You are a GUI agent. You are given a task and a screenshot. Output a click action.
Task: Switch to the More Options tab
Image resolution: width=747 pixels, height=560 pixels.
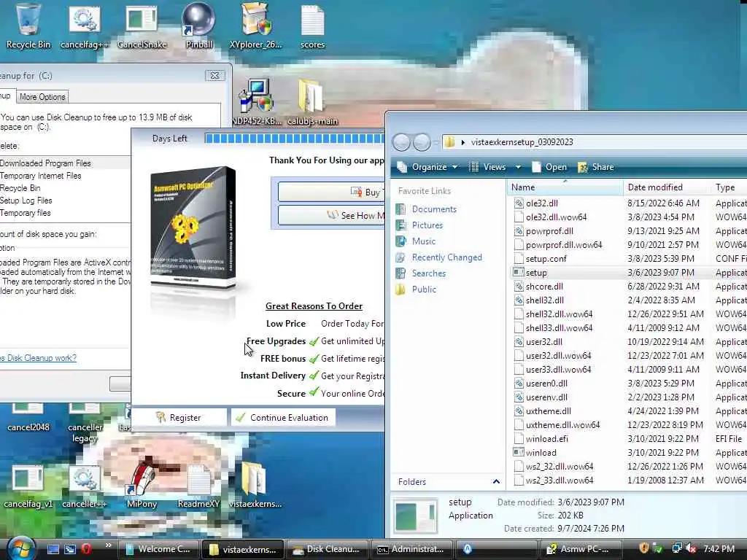click(x=42, y=97)
